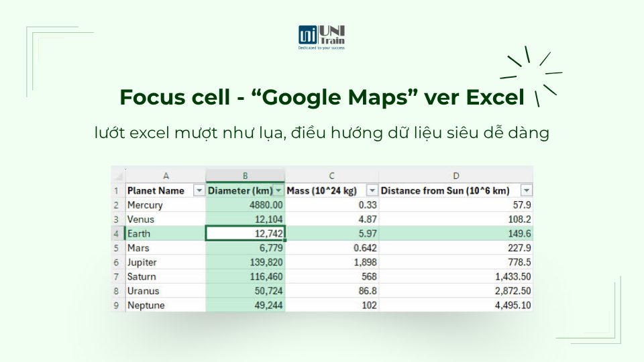Select the mass cell 4.87
Screen dimensions: 644x362
[332, 219]
